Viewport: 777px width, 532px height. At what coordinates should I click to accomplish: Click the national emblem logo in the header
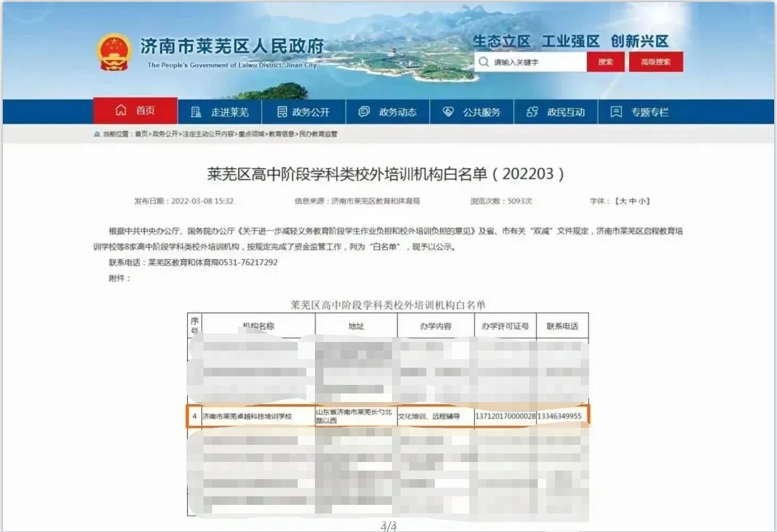(114, 51)
